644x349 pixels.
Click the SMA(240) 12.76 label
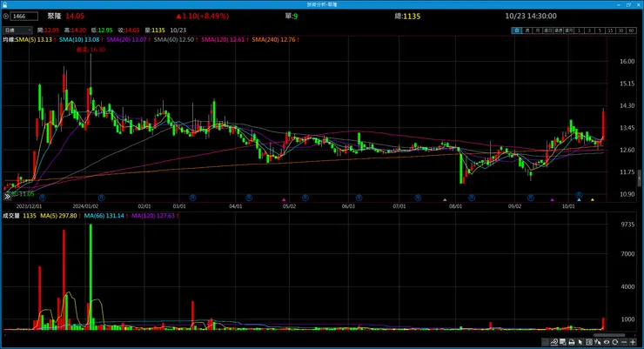click(274, 40)
